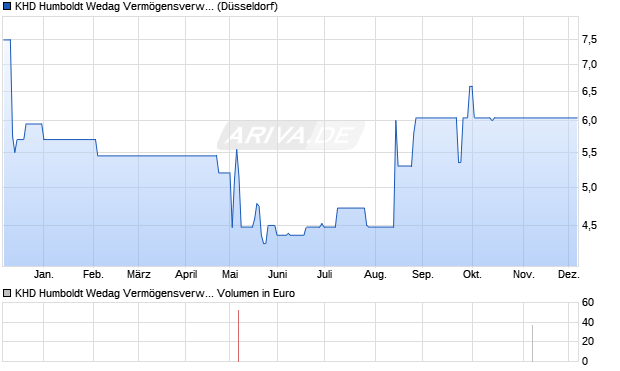The image size is (620, 371).
Task: Click the gray legend square beside Volumen title
Action: tap(7, 293)
